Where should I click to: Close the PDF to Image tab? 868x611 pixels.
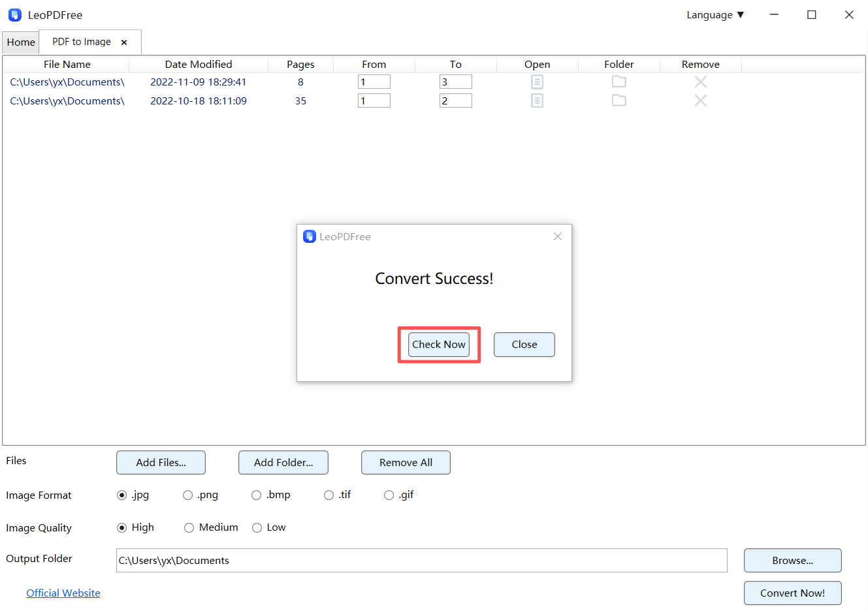pyautogui.click(x=124, y=42)
